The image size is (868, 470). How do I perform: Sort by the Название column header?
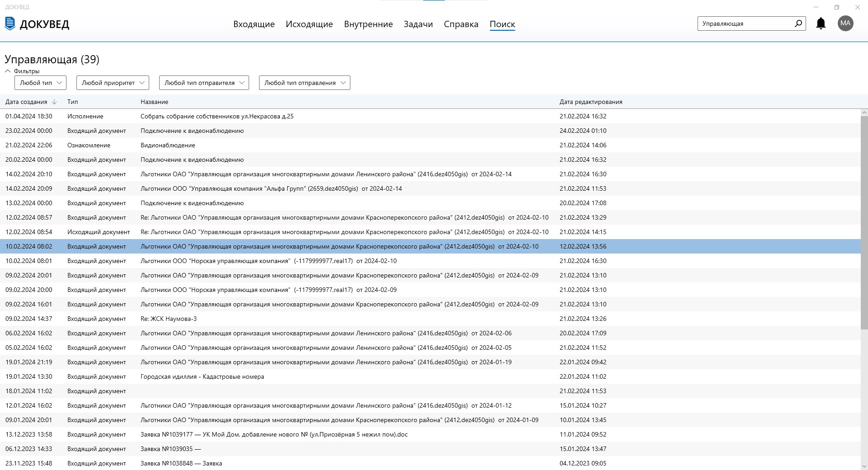point(154,102)
